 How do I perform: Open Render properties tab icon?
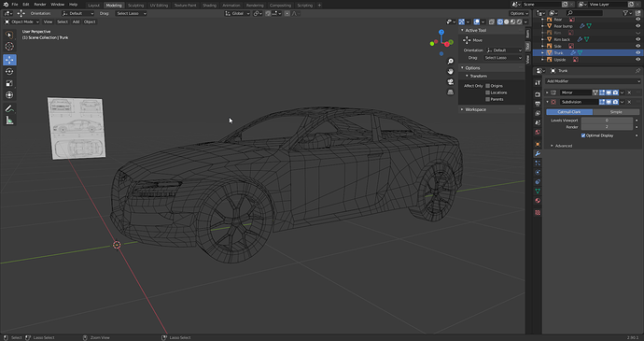point(538,94)
